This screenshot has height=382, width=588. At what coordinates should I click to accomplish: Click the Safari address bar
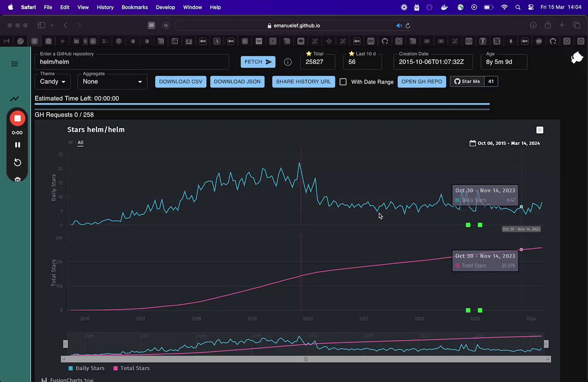[x=293, y=26]
